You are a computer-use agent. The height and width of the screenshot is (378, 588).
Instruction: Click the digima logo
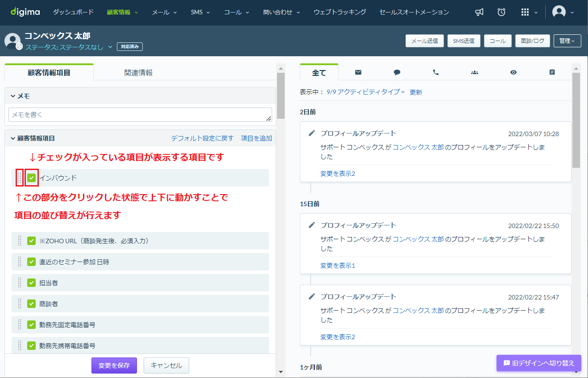tap(25, 12)
